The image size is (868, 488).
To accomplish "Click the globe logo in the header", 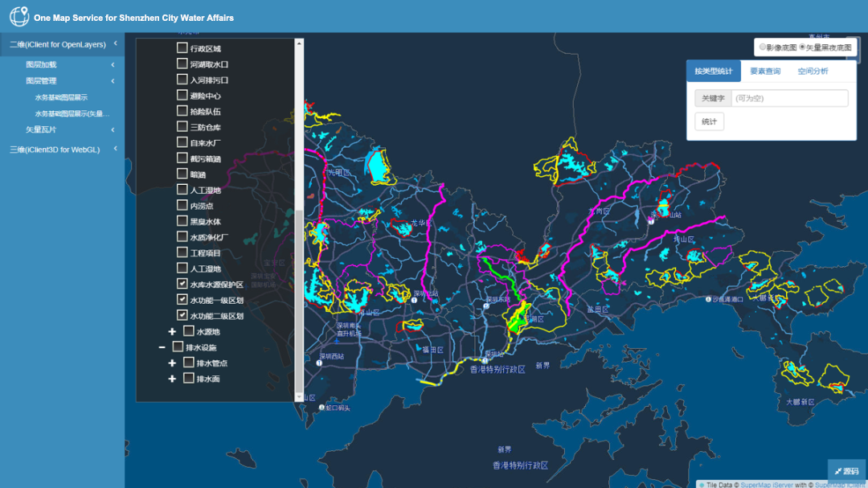I will click(x=18, y=17).
